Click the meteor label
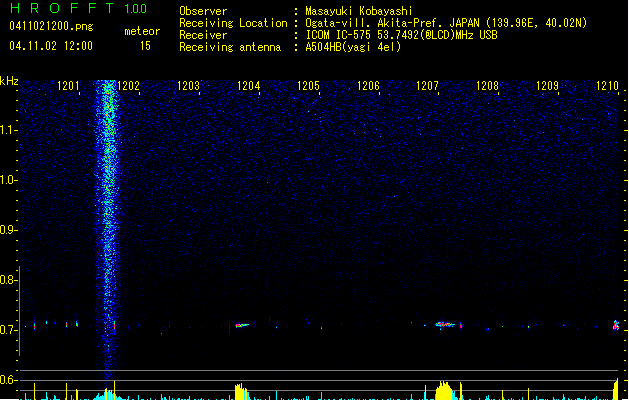629x400 pixels. [142, 31]
